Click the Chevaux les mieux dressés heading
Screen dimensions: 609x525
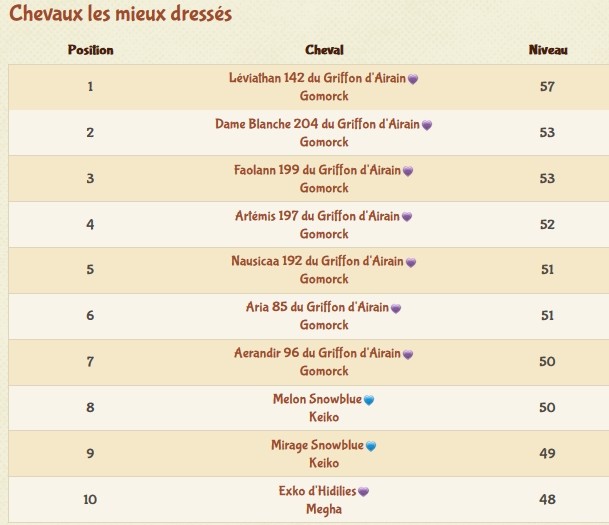pos(120,14)
